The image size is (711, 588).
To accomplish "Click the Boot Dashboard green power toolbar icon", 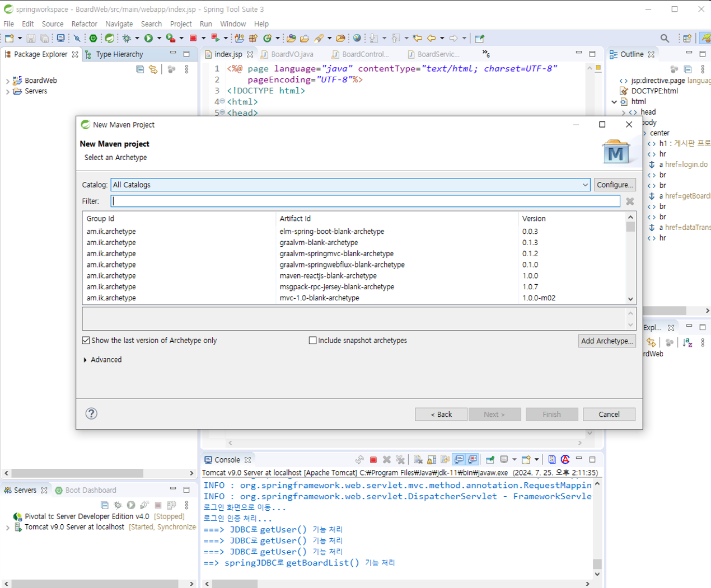I will (93, 38).
